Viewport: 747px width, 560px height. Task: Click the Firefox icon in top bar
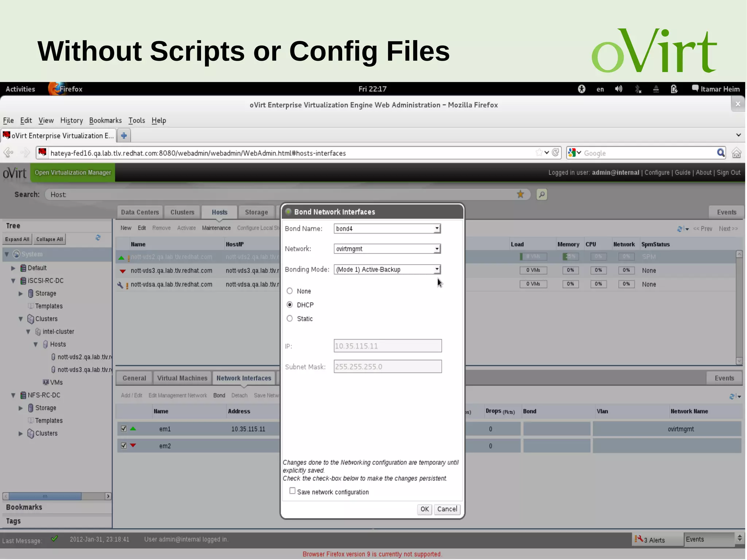coord(55,89)
